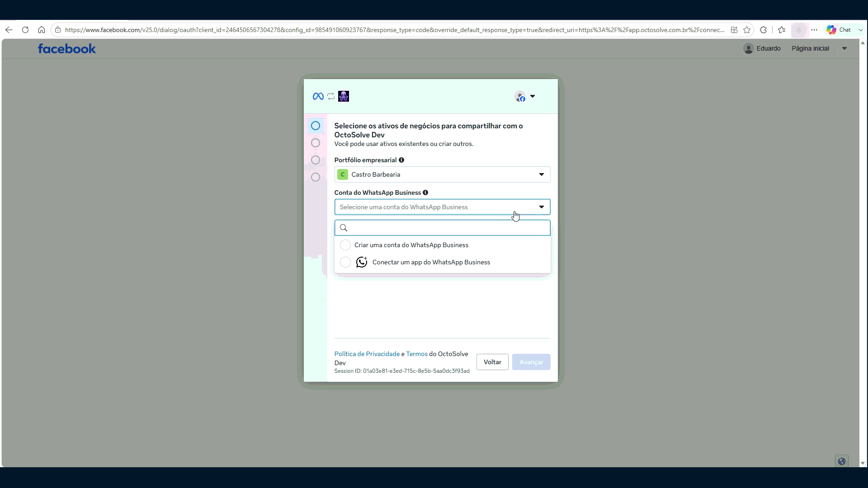
Task: Click the second step circle
Action: pyautogui.click(x=316, y=143)
